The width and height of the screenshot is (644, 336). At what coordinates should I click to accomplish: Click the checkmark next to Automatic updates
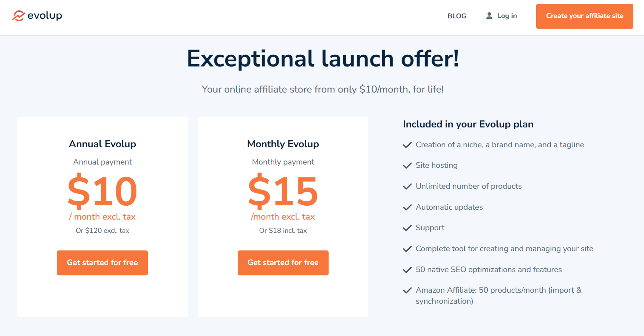(x=407, y=207)
